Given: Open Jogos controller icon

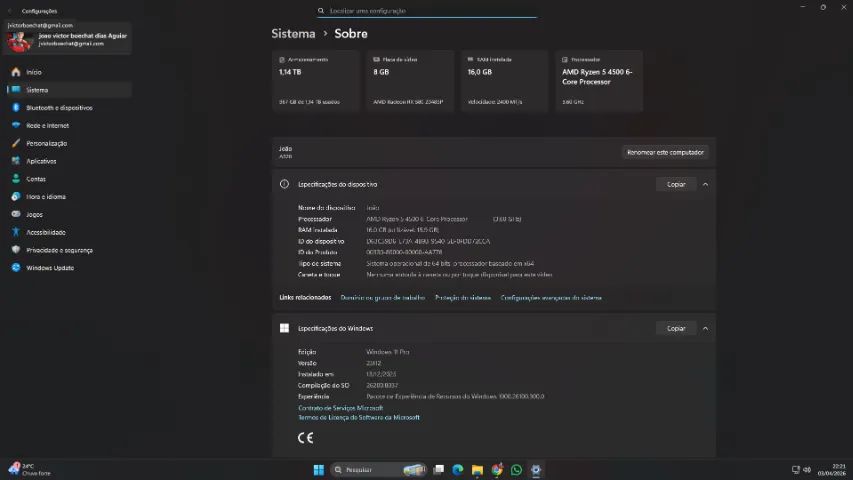Looking at the screenshot, I should 16,214.
